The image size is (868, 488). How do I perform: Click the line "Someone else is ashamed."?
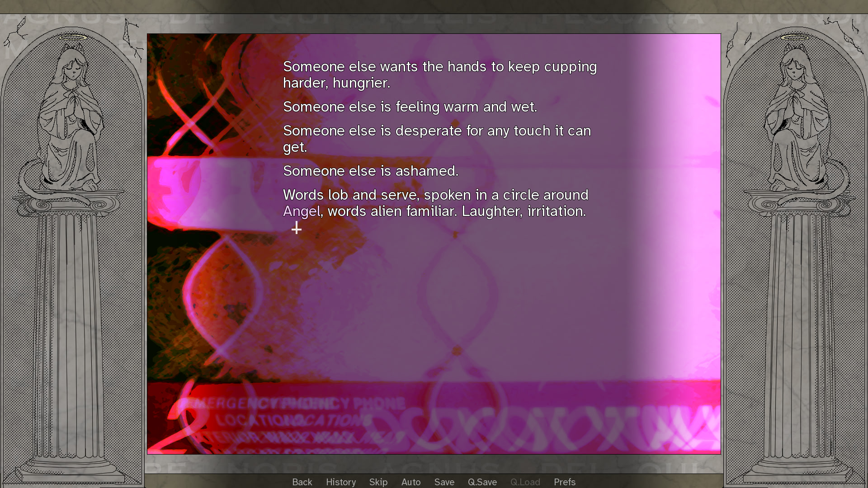pos(371,171)
